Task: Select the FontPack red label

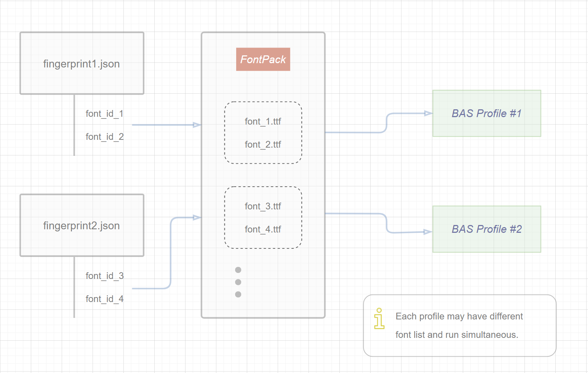Action: pyautogui.click(x=263, y=59)
